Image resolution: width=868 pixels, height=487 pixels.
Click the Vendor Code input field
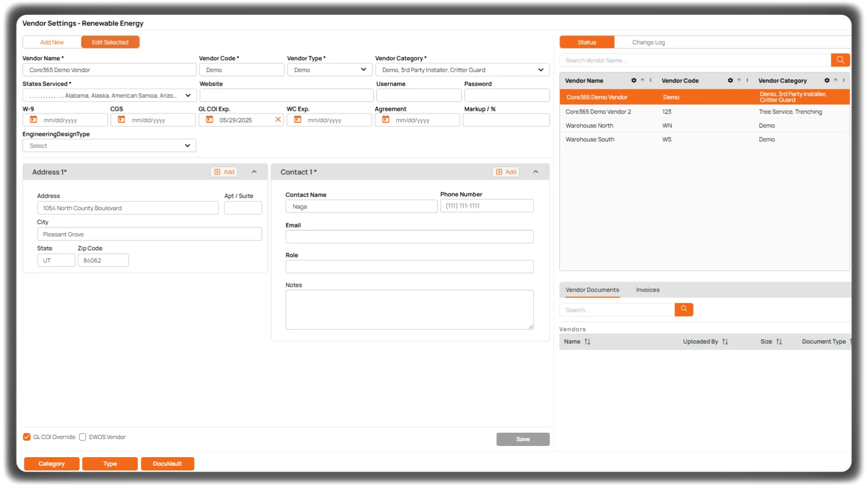pyautogui.click(x=242, y=70)
